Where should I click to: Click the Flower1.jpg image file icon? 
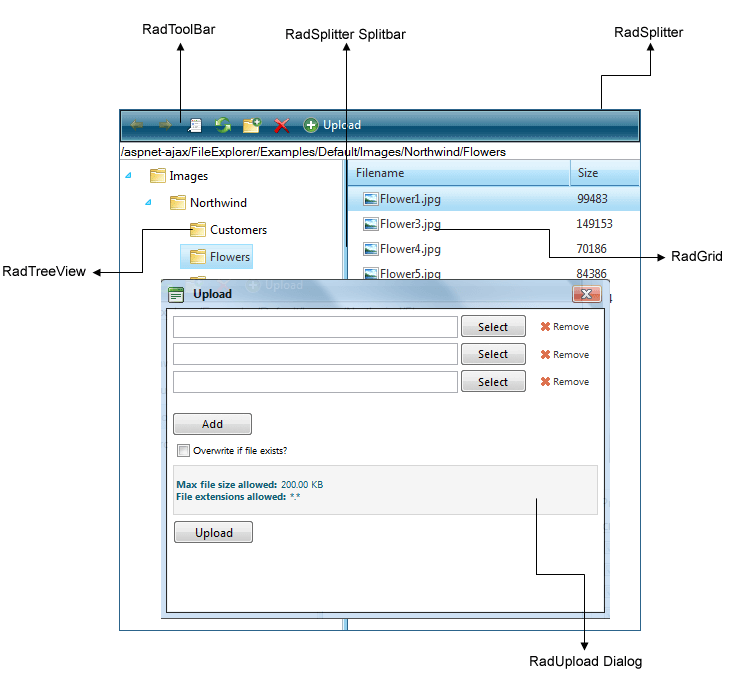point(371,199)
